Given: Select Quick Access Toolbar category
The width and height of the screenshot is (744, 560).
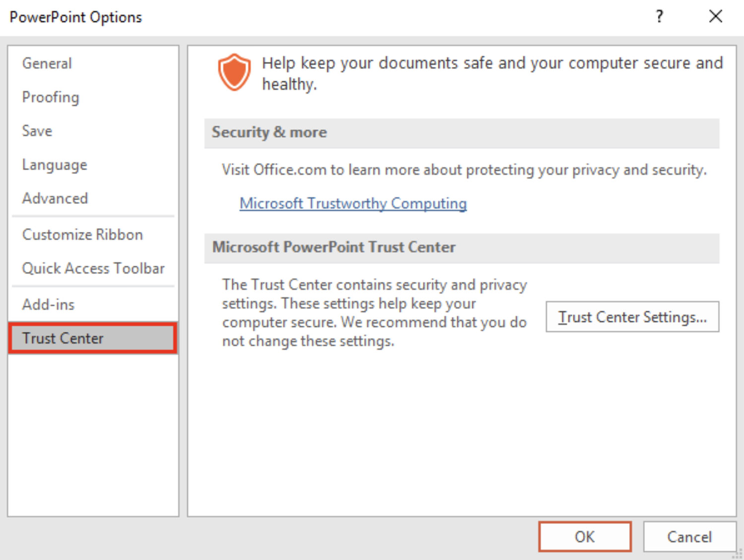Looking at the screenshot, I should coord(93,268).
